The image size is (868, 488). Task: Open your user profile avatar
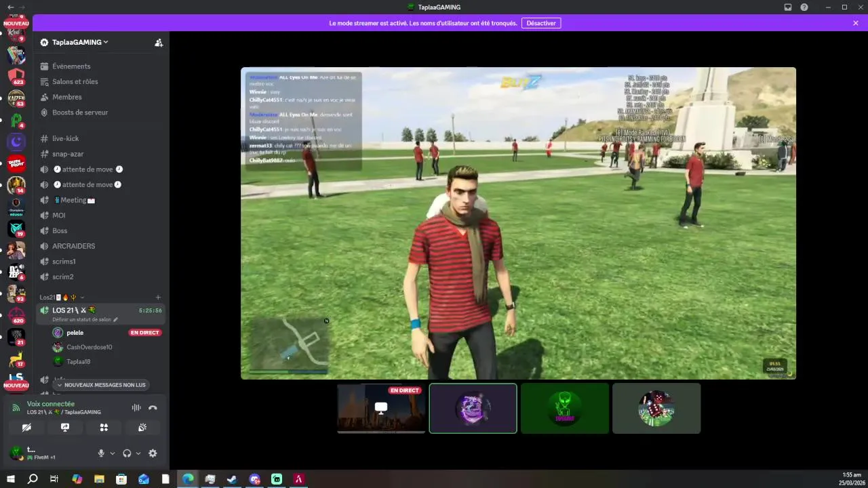[16, 453]
